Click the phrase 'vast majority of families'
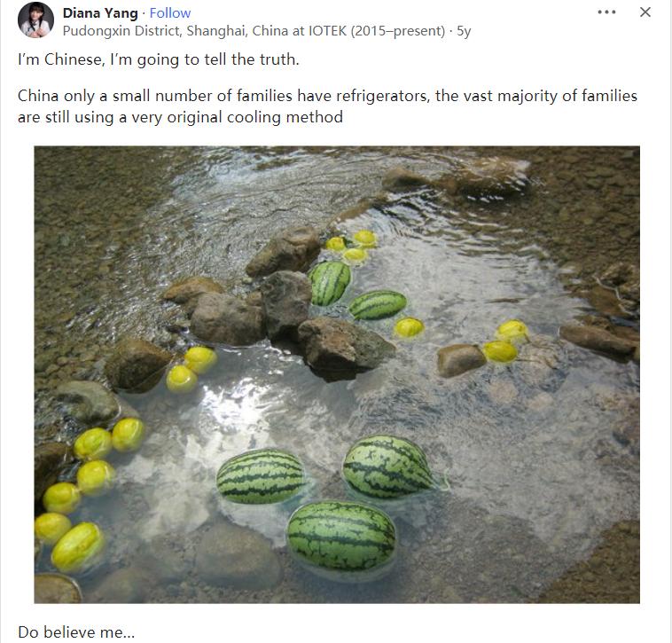672x643 pixels. point(546,96)
